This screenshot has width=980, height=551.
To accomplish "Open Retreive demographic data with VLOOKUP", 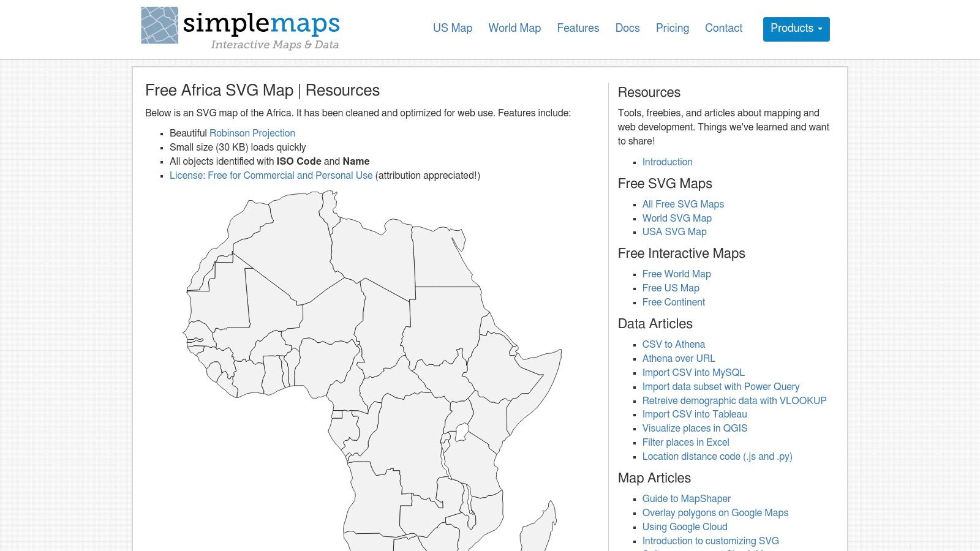I will tap(734, 401).
